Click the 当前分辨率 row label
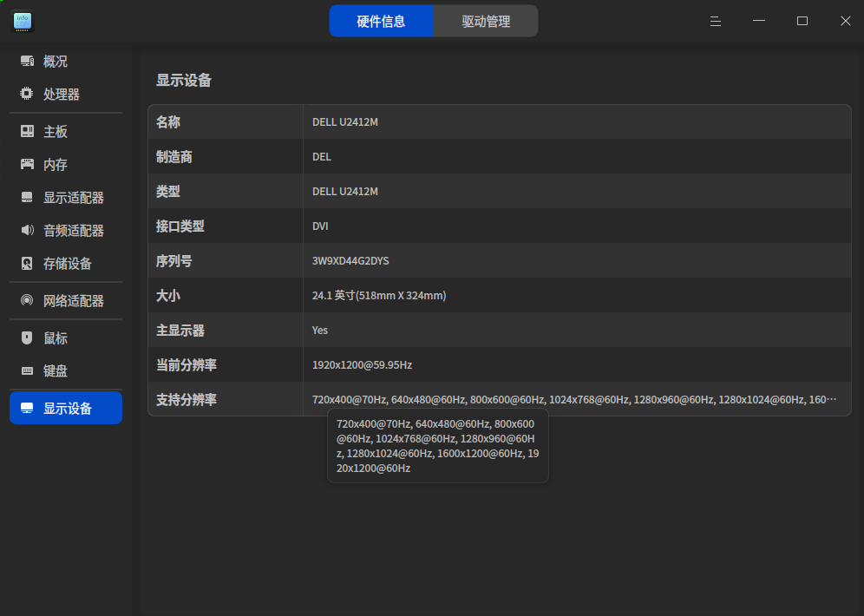The image size is (864, 616). (187, 365)
